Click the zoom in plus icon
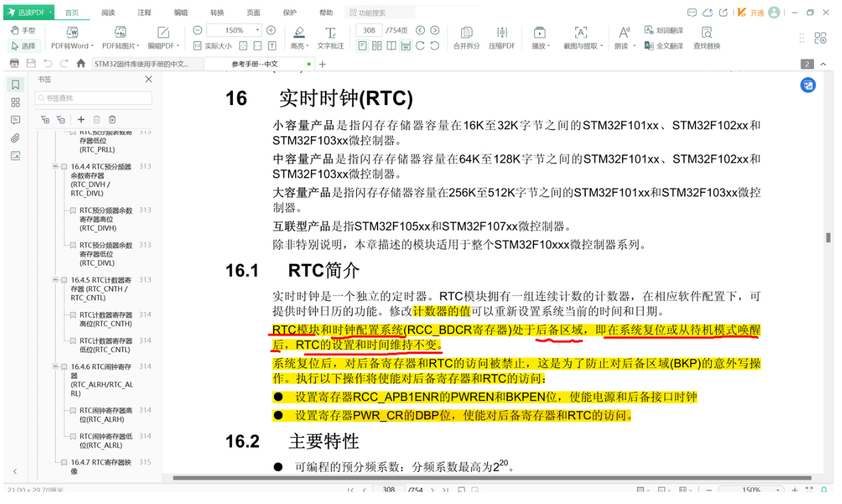 pyautogui.click(x=271, y=30)
